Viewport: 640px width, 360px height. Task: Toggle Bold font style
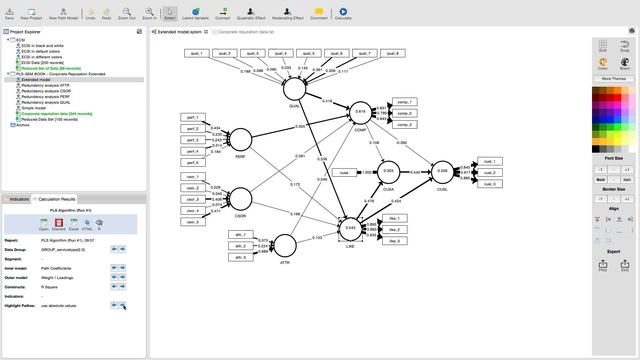click(600, 180)
